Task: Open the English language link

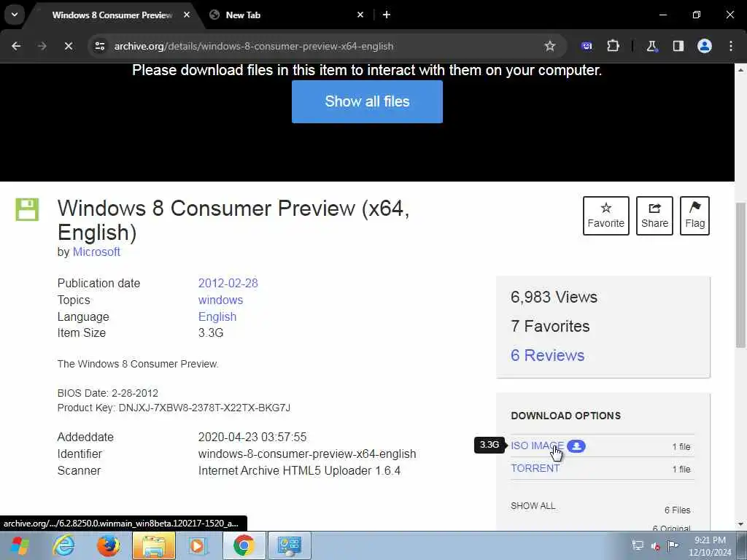Action: pyautogui.click(x=217, y=316)
